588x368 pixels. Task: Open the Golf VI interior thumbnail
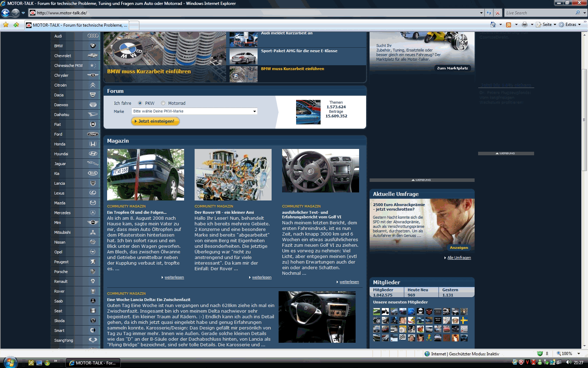coord(321,171)
